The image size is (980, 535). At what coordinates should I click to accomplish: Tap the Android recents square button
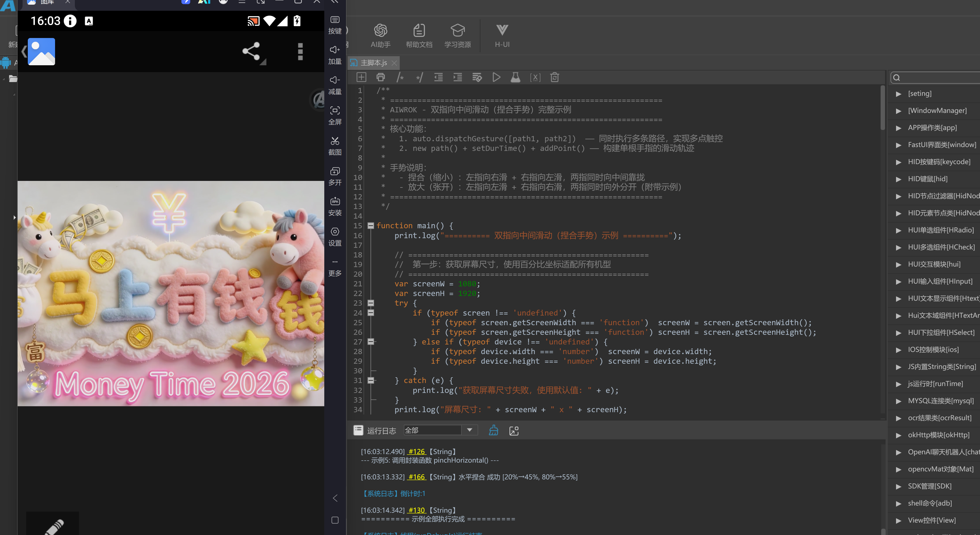point(335,520)
